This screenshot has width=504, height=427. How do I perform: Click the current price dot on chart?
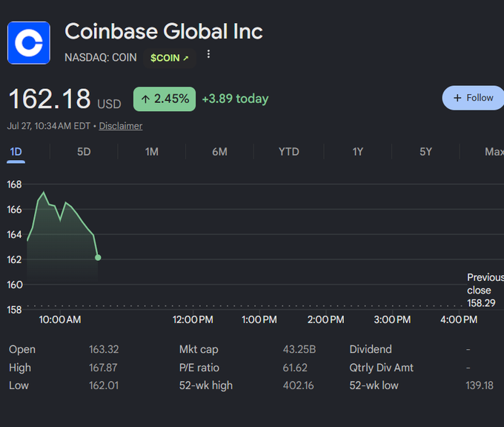(x=98, y=257)
